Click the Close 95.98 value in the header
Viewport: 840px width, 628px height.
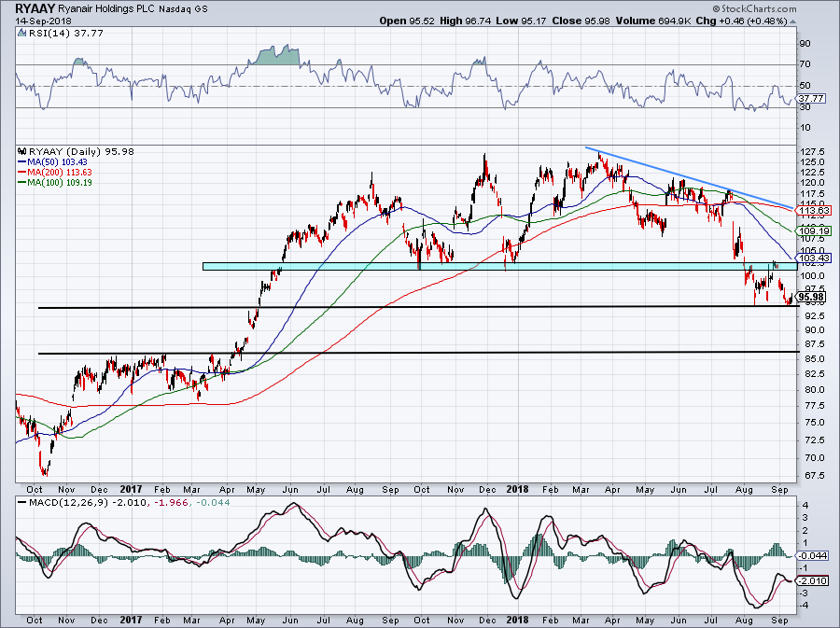[x=581, y=21]
